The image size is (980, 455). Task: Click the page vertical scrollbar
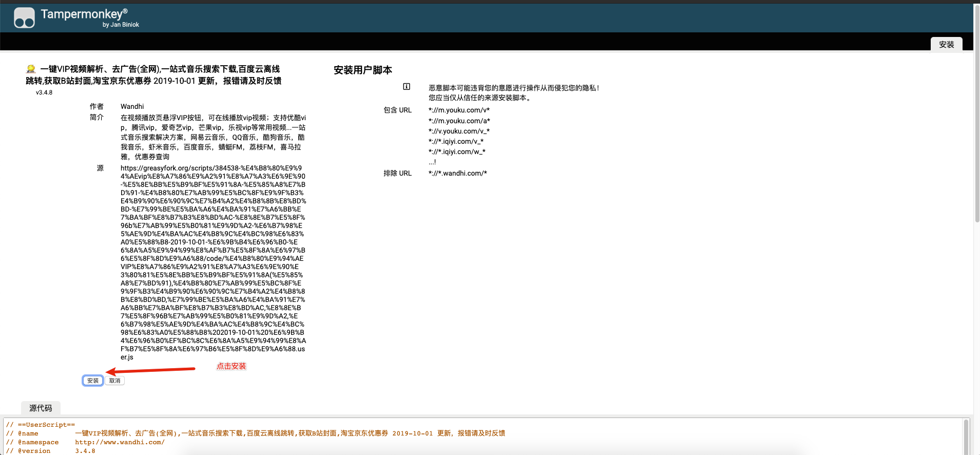(977, 114)
